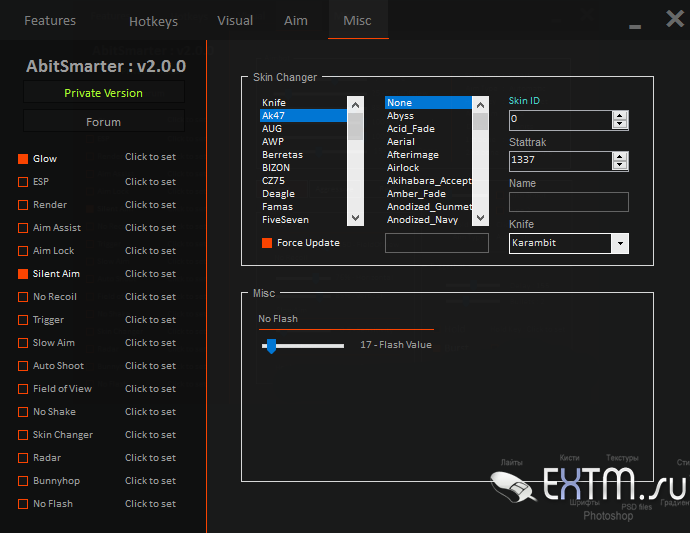Decrease the Stattrak value

pos(620,165)
